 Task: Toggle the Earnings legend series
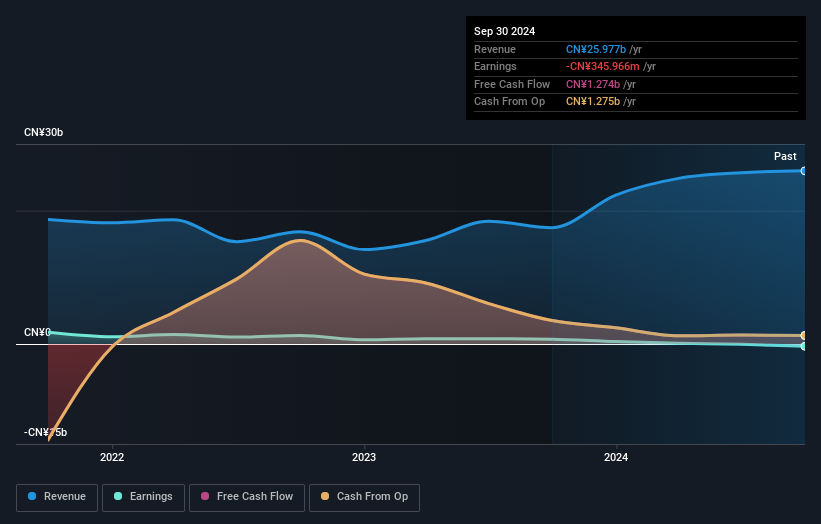(x=143, y=497)
